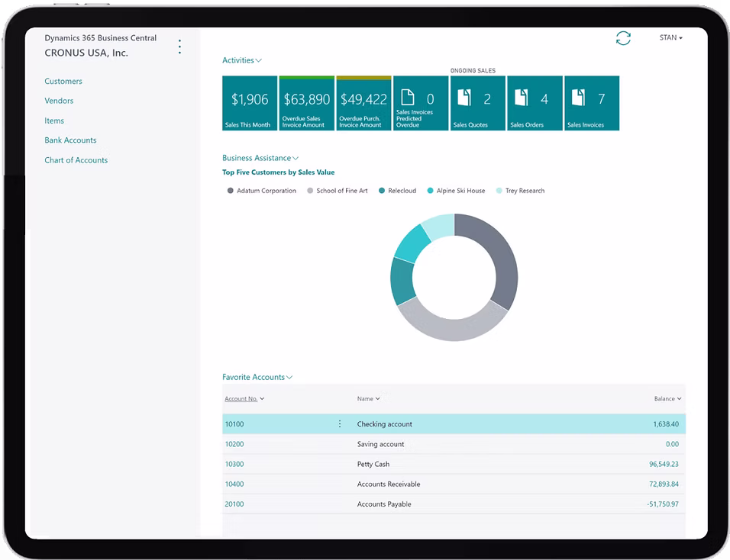Collapse the Business Assistance section
Screen dimensions: 730x560
tap(260, 158)
